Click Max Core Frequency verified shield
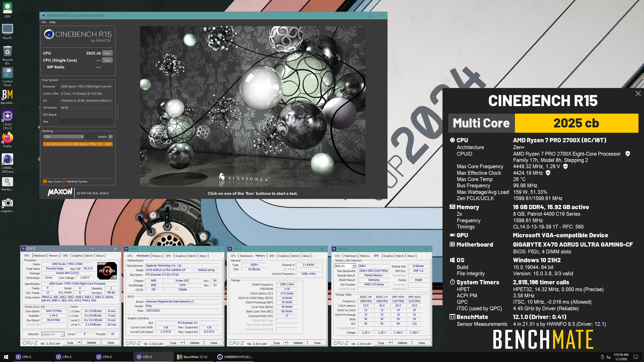The height and width of the screenshot is (362, 644). coord(565,166)
